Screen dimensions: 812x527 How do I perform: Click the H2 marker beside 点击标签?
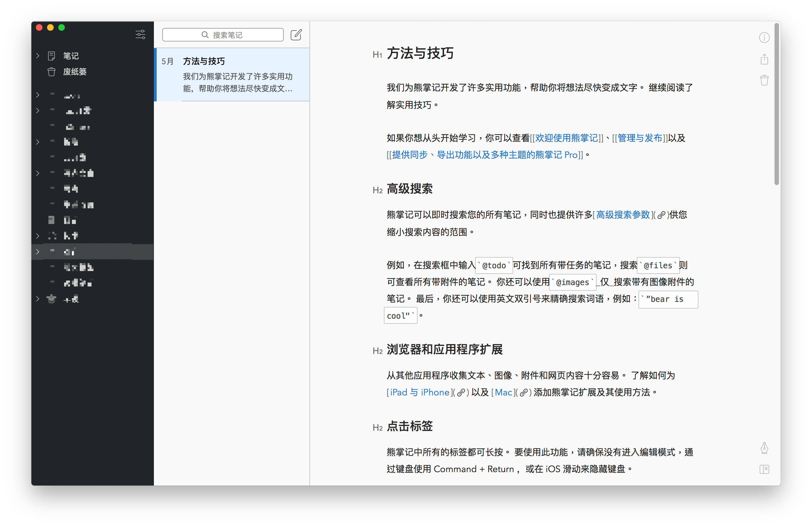pos(377,428)
